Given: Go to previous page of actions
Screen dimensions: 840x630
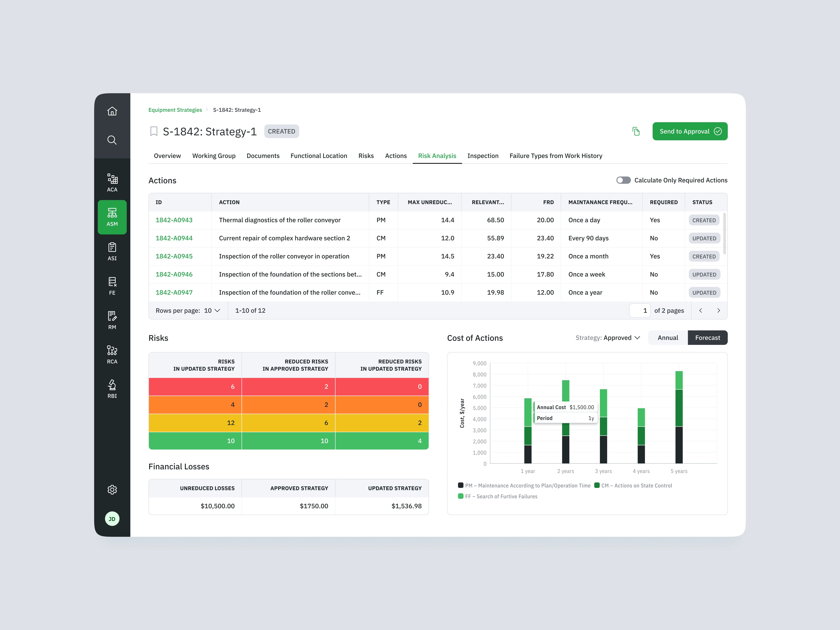Looking at the screenshot, I should click(x=701, y=311).
